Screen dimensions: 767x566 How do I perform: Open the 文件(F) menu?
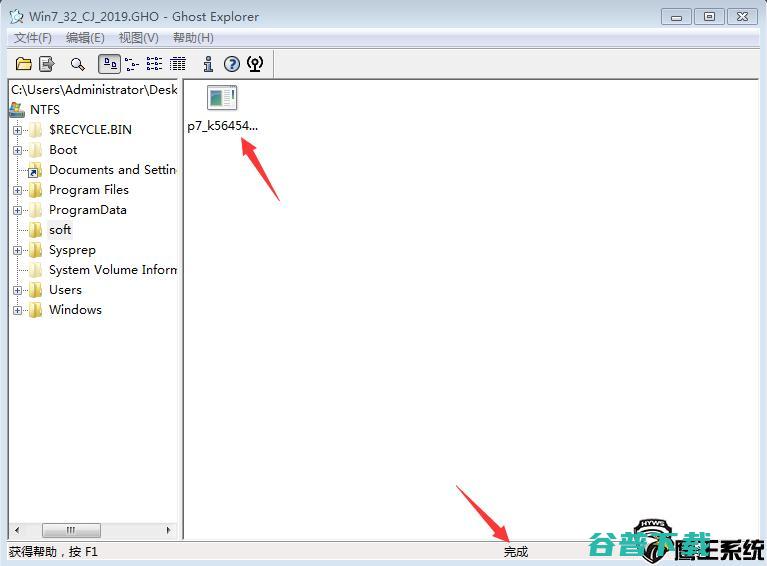point(33,38)
